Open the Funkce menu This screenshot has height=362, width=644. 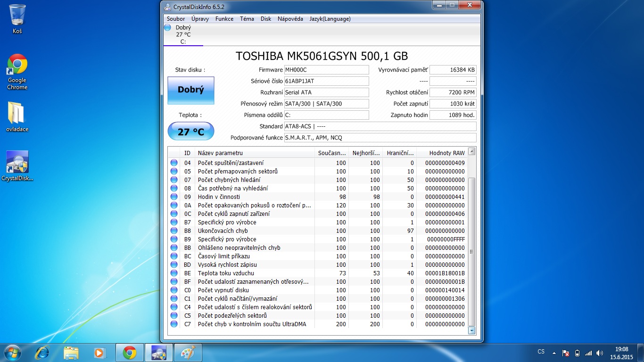click(x=224, y=19)
